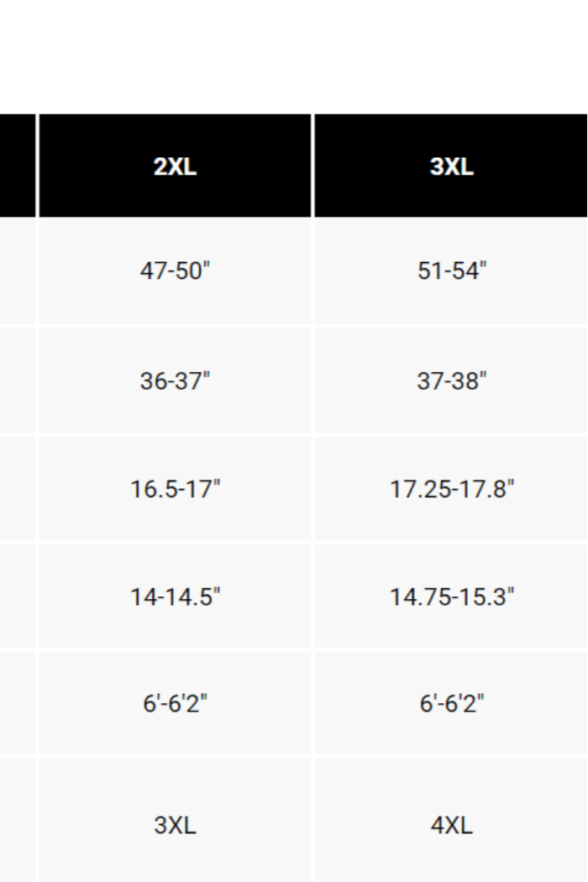This screenshot has height=882, width=588.
Task: Click the blank white area above the table
Action: [294, 55]
